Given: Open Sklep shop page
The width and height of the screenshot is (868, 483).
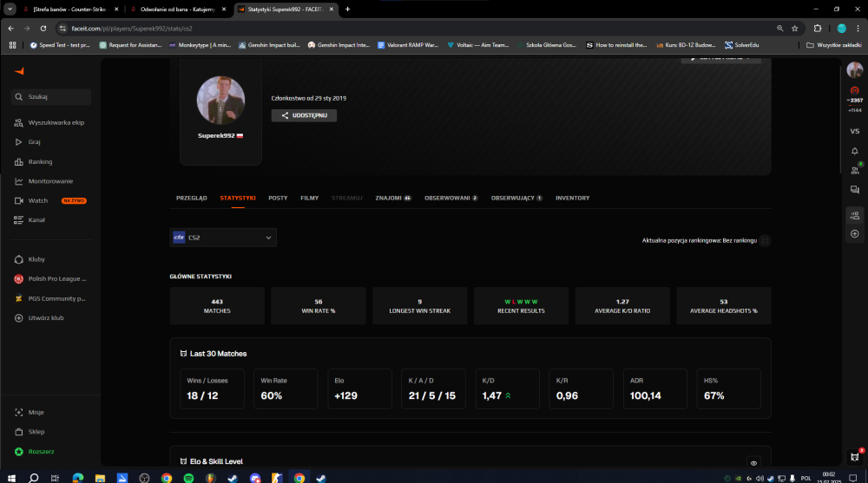Looking at the screenshot, I should coord(30,432).
